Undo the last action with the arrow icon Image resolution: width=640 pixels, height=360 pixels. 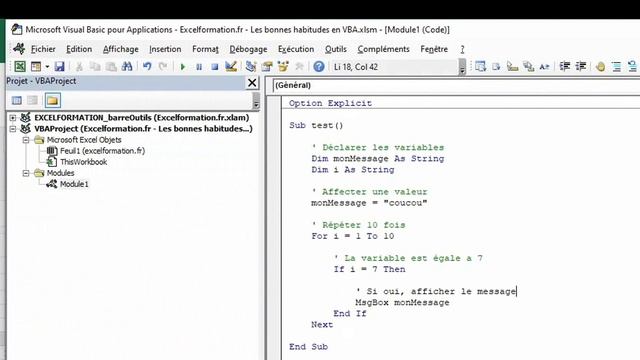coord(147,67)
